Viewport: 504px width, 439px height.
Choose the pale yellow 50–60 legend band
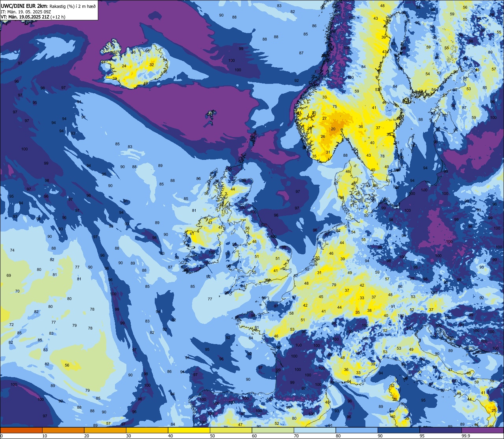pyautogui.click(x=231, y=430)
